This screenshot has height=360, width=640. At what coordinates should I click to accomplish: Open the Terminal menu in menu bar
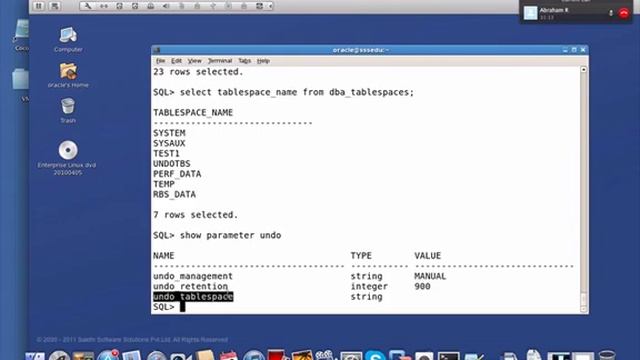point(220,61)
